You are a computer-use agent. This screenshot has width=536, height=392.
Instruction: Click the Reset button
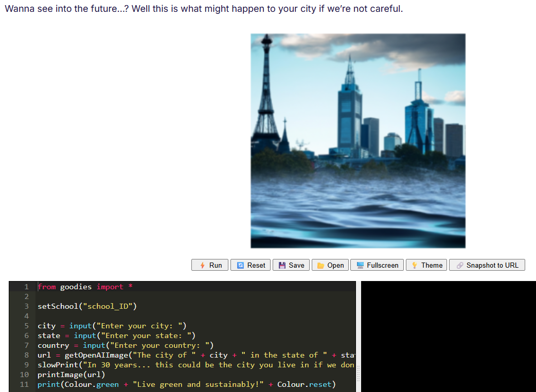tap(250, 265)
